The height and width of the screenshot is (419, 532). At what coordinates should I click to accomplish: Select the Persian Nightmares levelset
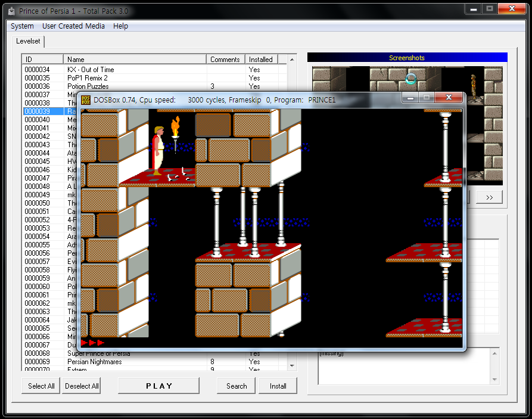[x=94, y=362]
